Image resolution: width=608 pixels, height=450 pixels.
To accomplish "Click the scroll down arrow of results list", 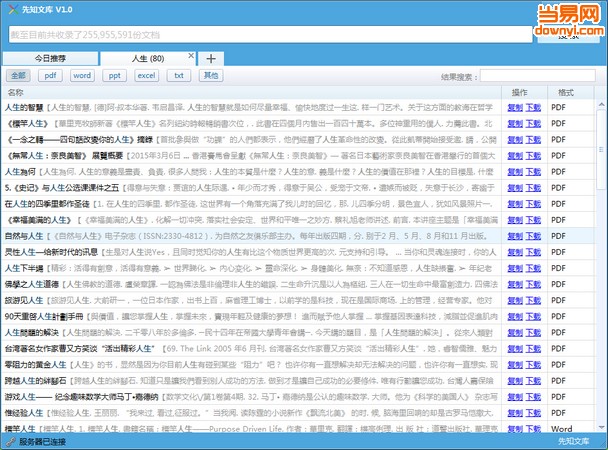I will (601, 428).
